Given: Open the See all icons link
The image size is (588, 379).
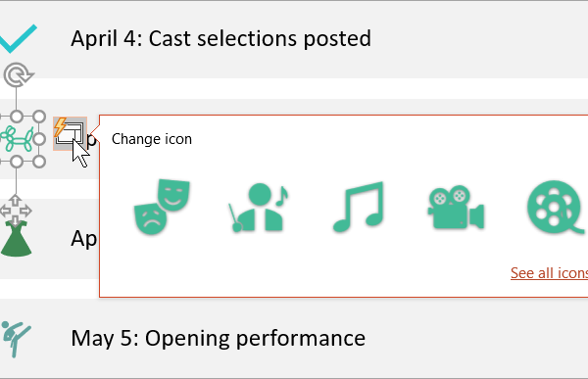Looking at the screenshot, I should click(x=549, y=272).
